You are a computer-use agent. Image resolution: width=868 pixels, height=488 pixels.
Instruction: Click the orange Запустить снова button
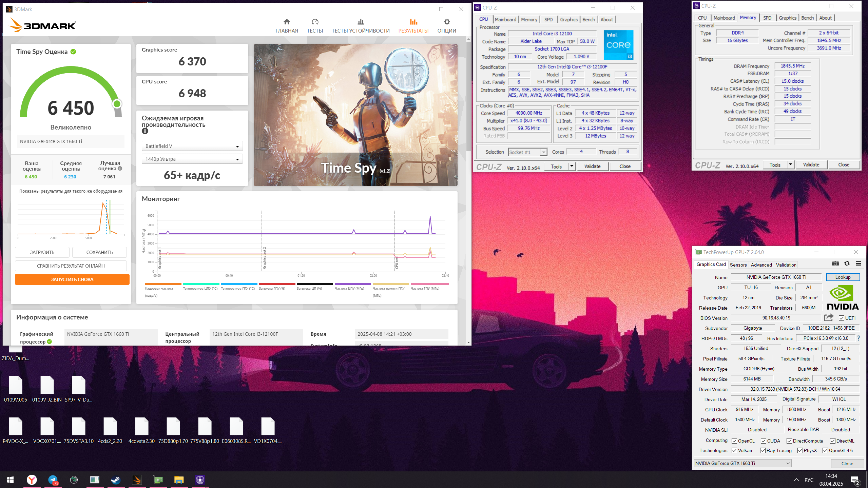point(72,279)
